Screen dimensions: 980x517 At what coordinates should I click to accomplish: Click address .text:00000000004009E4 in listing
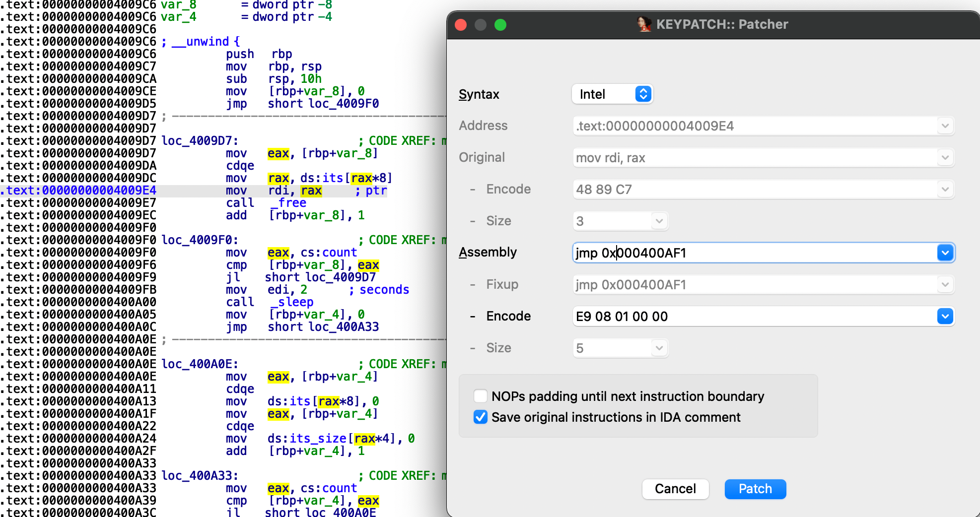click(x=79, y=191)
